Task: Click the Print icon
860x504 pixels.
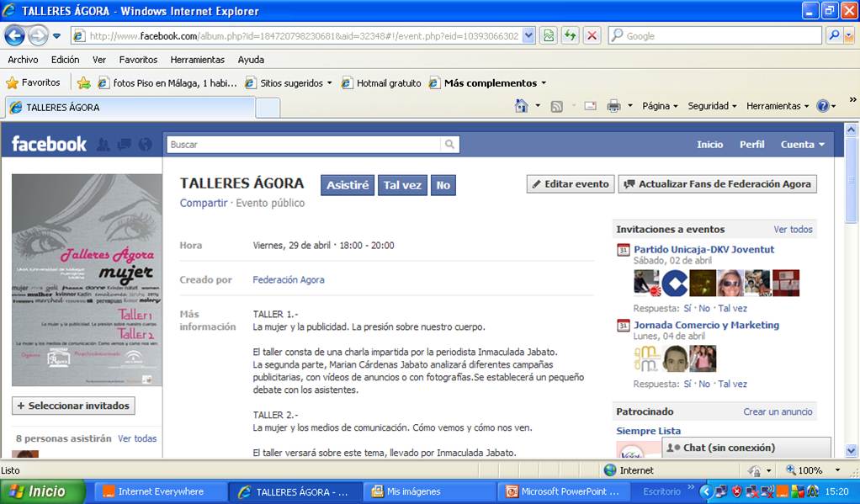Action: [613, 106]
